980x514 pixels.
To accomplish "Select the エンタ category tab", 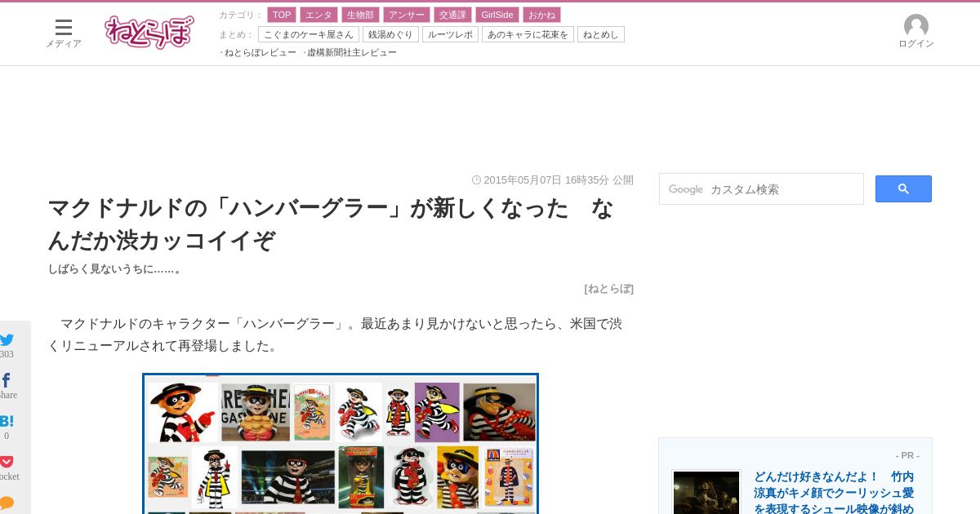I will [318, 15].
